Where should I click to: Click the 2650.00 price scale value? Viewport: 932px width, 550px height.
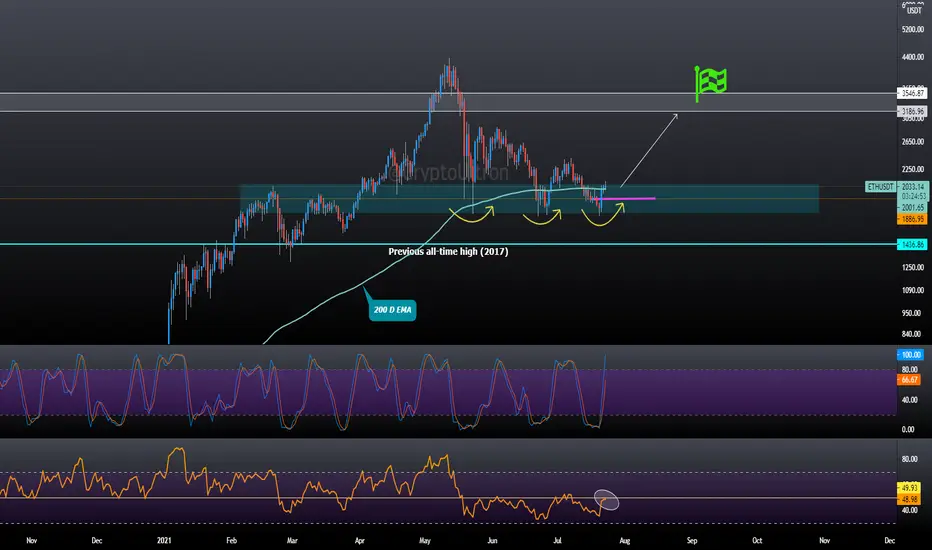coord(913,142)
